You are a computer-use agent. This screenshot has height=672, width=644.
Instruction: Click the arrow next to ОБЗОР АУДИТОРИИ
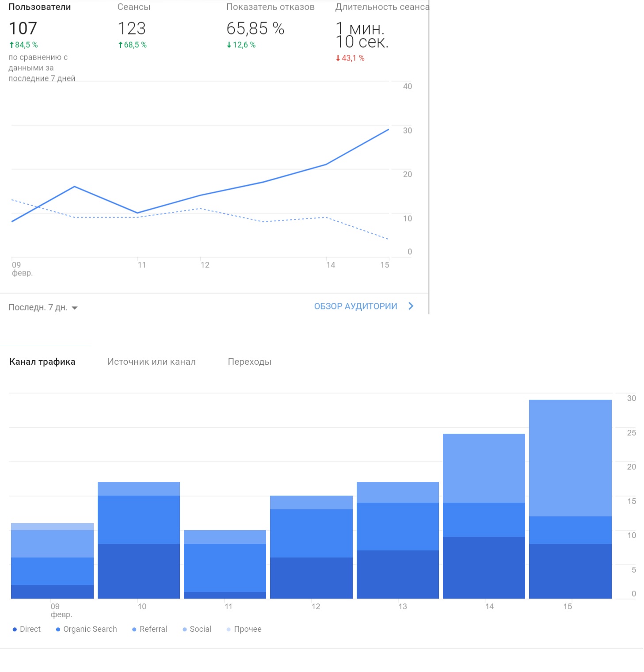pos(411,306)
